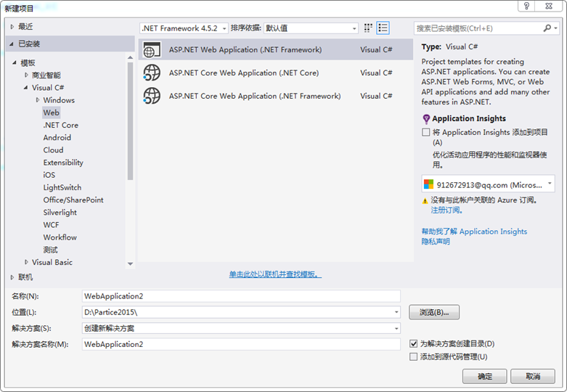Select the Web template category
The width and height of the screenshot is (567, 392).
pos(52,113)
